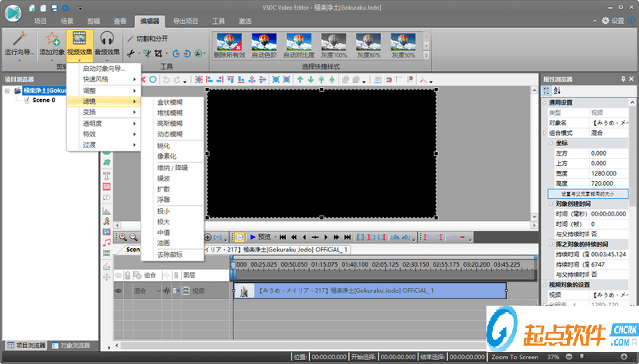Open 设置 settings in top right
Image resolution: width=639 pixels, height=364 pixels.
coord(613,21)
